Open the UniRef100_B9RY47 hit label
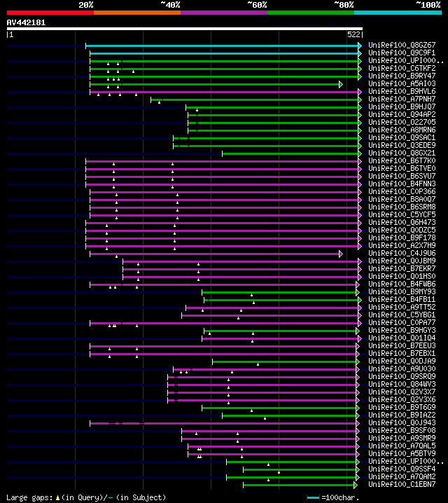Viewport: 448px width, 503px height. click(x=402, y=76)
